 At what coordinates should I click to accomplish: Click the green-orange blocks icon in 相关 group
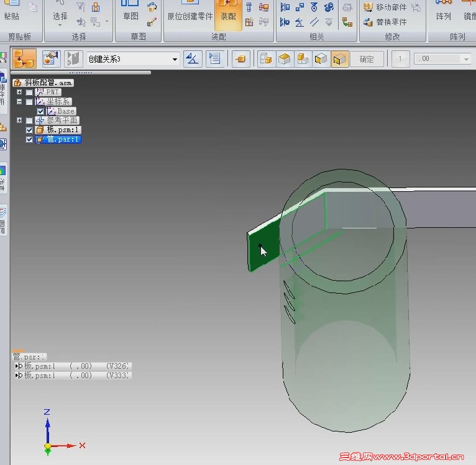pyautogui.click(x=347, y=22)
